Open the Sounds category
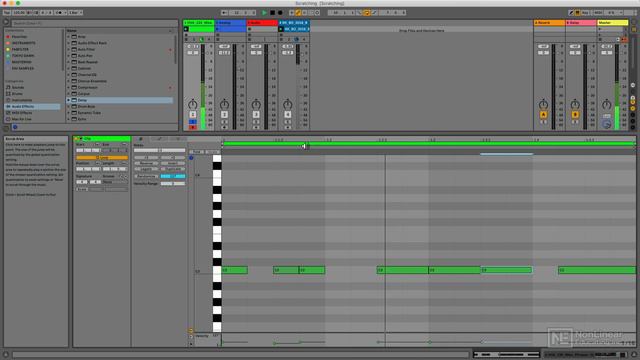Image resolution: width=640 pixels, height=360 pixels. pyautogui.click(x=18, y=87)
